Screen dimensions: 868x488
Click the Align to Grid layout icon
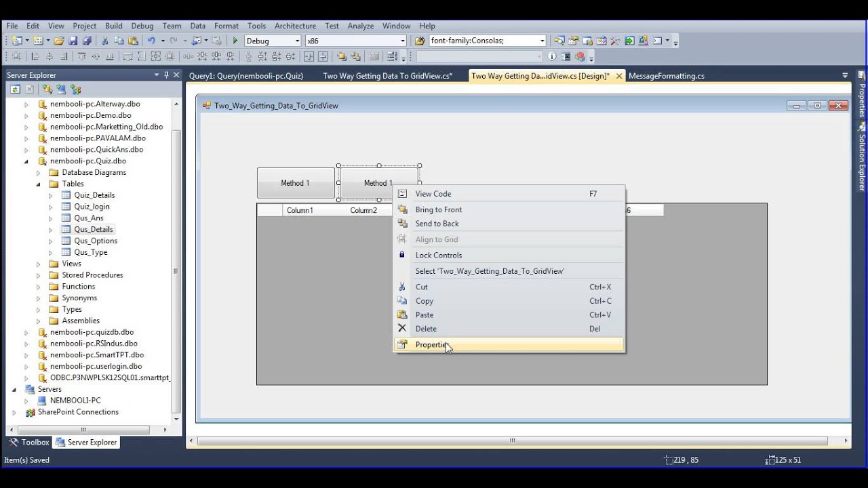(17, 57)
